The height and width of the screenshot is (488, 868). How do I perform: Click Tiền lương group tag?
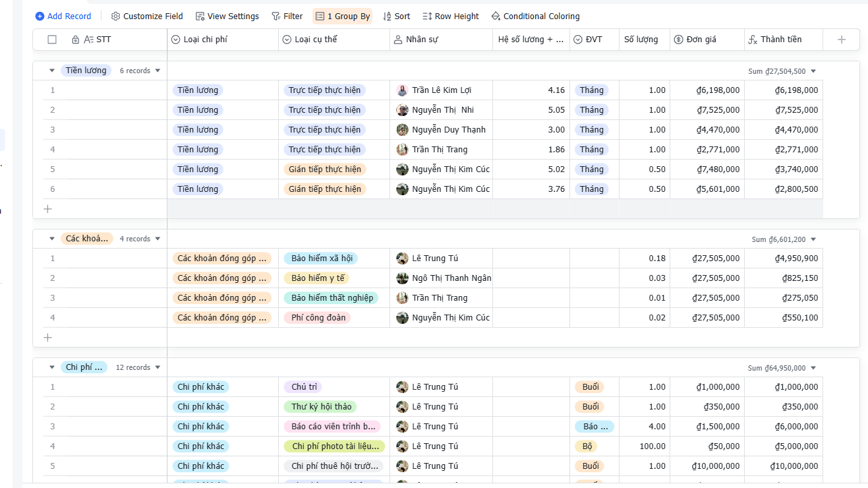(86, 71)
